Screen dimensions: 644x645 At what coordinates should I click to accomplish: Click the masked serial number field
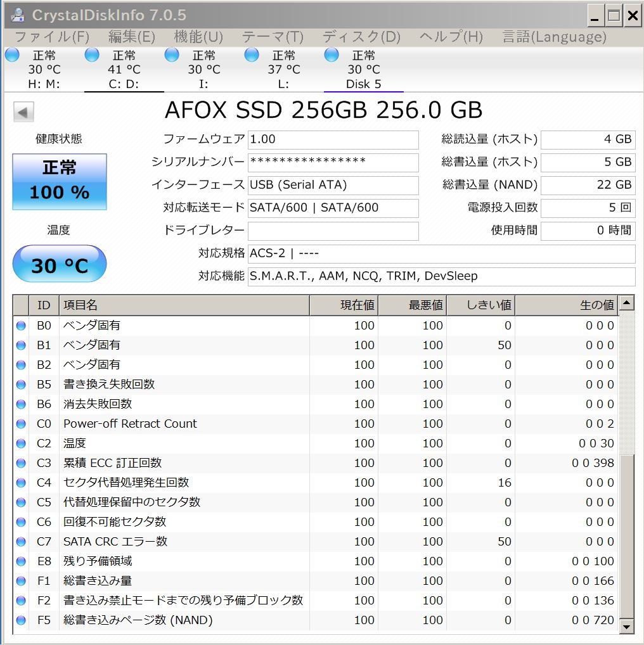(x=333, y=162)
